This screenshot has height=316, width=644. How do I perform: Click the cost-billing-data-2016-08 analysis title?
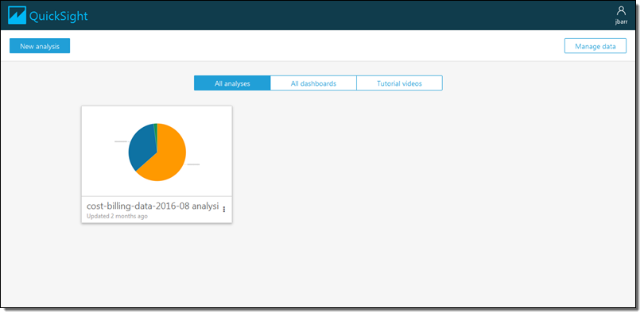click(153, 206)
